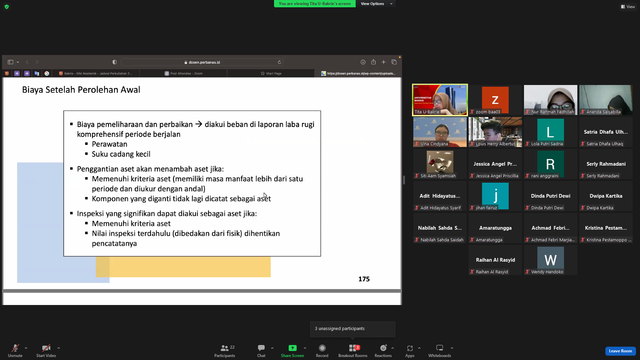Switch to the Post Attendee - Zoom tab
The width and height of the screenshot is (640, 360).
[184, 73]
